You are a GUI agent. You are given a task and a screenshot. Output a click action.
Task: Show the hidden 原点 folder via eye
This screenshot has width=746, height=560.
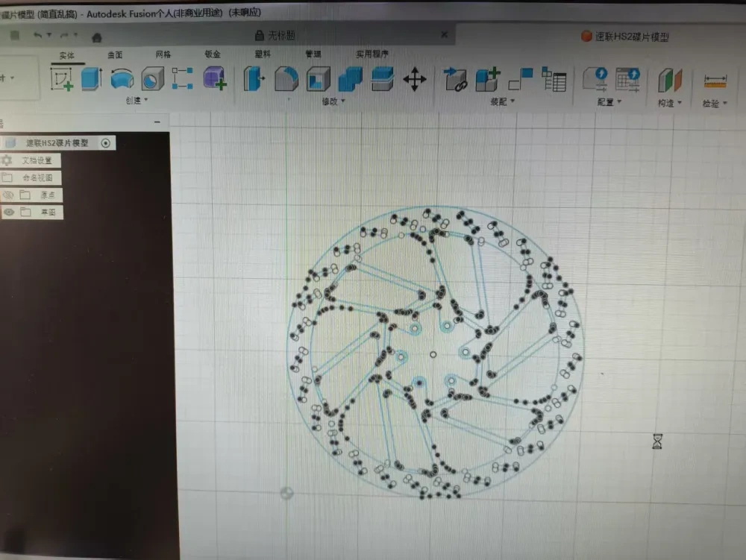pos(8,195)
